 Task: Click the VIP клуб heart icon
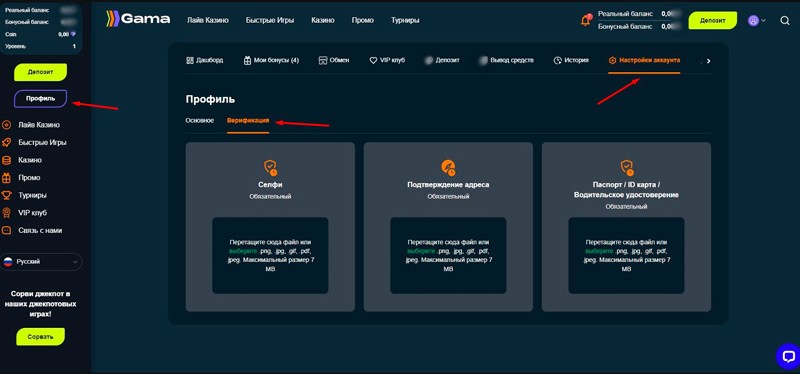point(373,60)
